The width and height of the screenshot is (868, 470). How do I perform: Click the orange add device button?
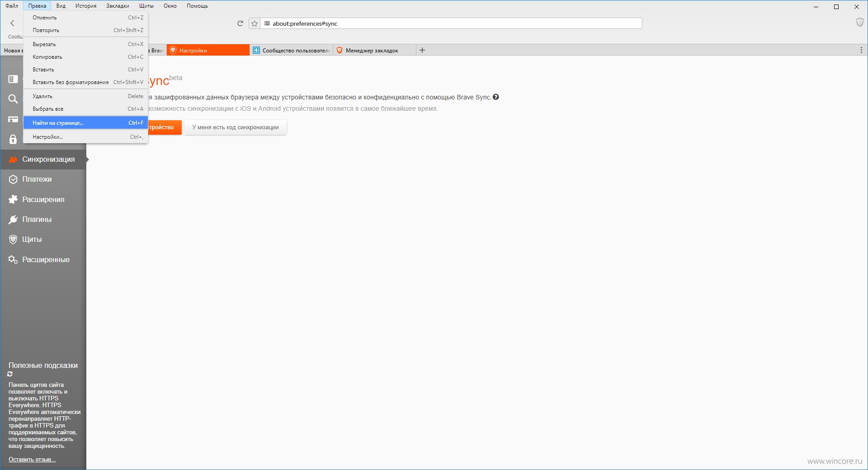click(165, 127)
